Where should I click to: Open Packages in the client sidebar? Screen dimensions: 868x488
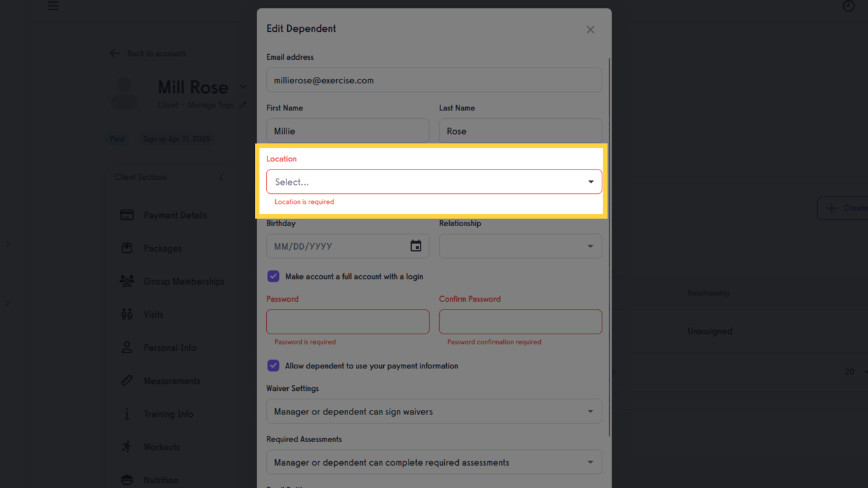(163, 248)
